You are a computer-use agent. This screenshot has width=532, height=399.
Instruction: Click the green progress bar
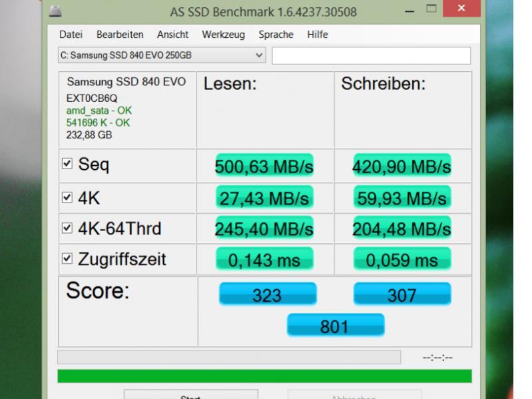pos(264,376)
